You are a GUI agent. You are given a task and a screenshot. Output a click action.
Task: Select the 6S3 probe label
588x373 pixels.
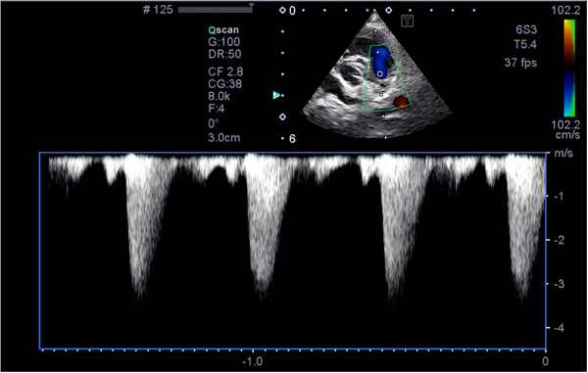click(x=526, y=29)
